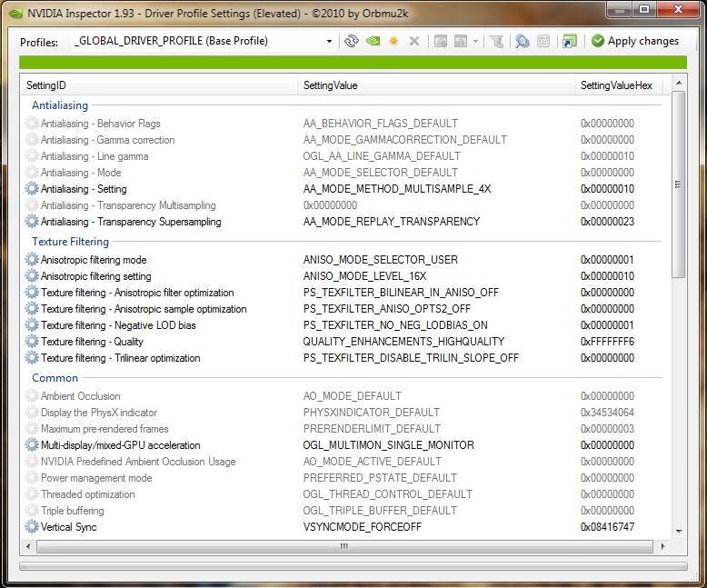707x588 pixels.
Task: Click the horizontal scrollbar right arrow
Action: 662,546
